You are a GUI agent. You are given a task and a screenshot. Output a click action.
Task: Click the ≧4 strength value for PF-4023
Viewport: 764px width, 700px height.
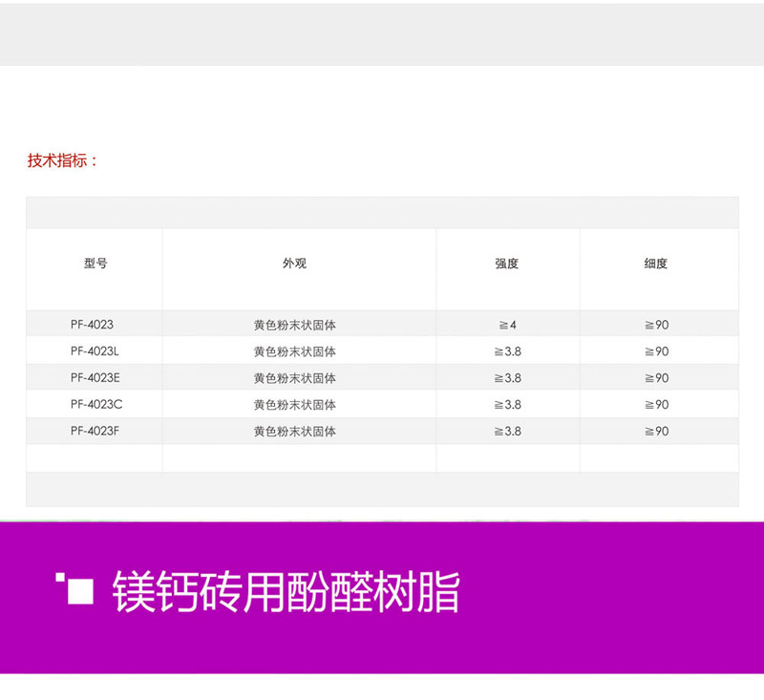[x=507, y=325]
